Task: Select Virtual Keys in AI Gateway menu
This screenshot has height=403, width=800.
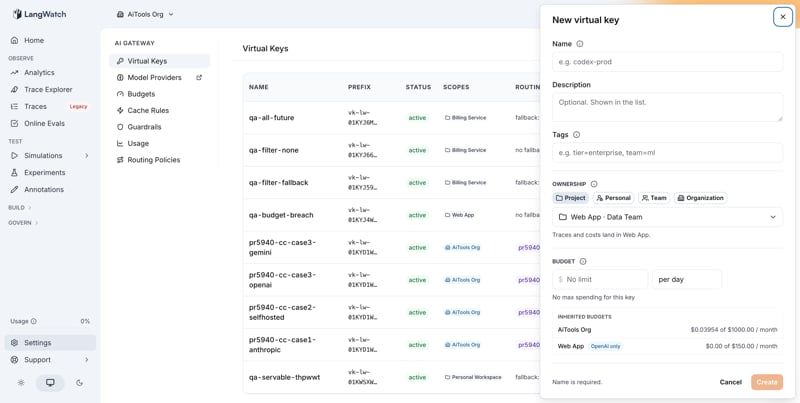Action: (159, 61)
